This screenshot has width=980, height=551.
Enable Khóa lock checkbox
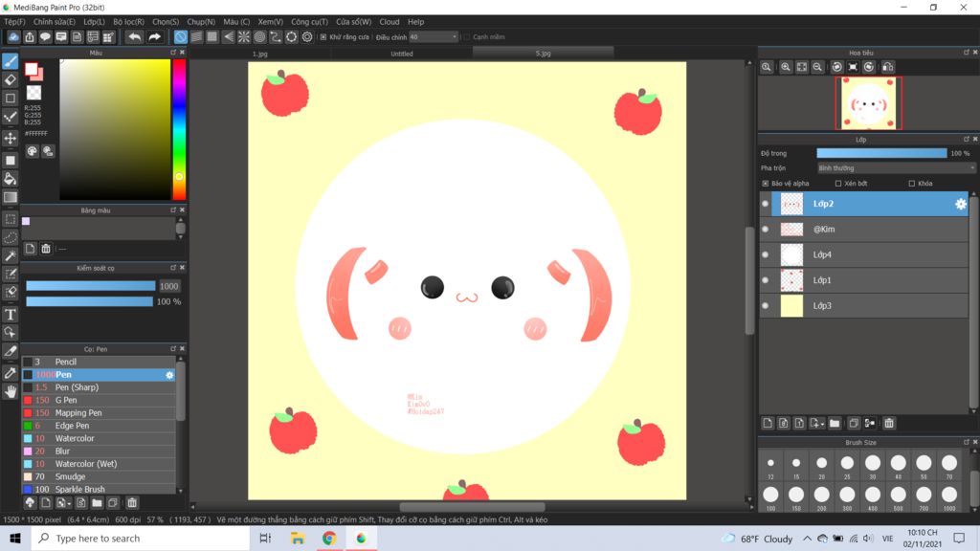coord(911,184)
